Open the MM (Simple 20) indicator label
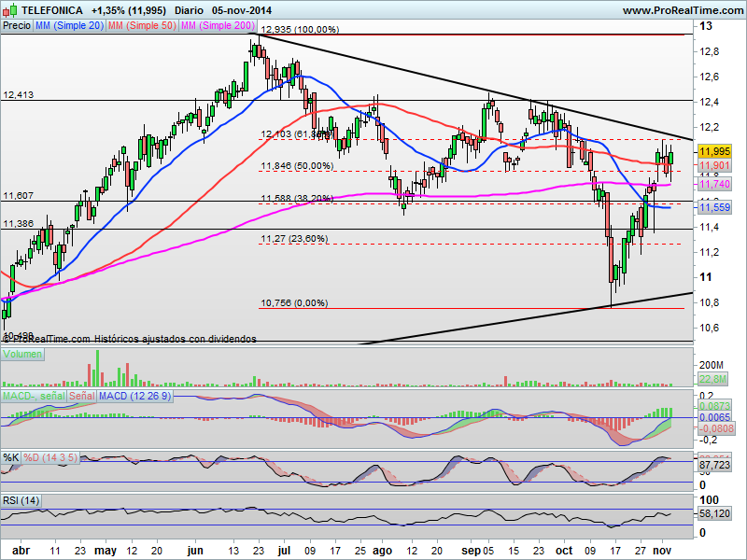Screen dimensions: 747x560 click(x=69, y=26)
